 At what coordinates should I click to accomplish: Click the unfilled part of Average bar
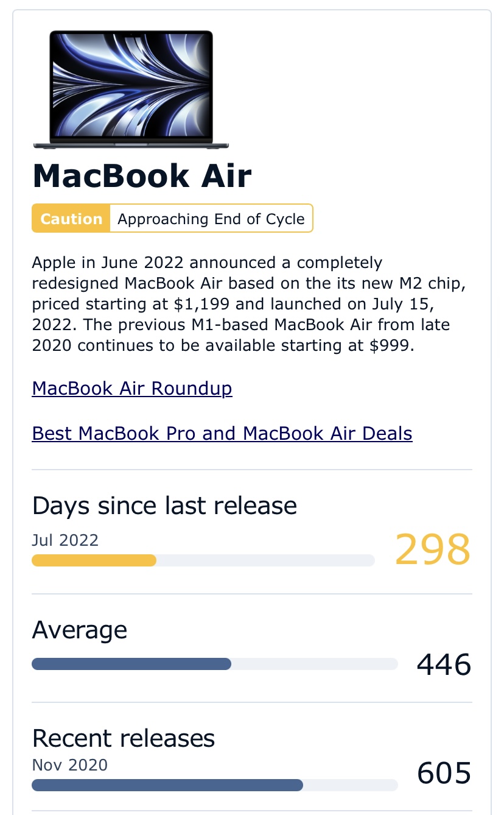click(x=315, y=664)
